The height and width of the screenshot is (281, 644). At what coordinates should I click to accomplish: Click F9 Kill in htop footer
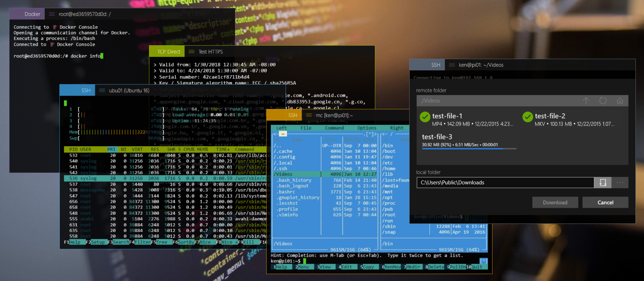coord(248,242)
